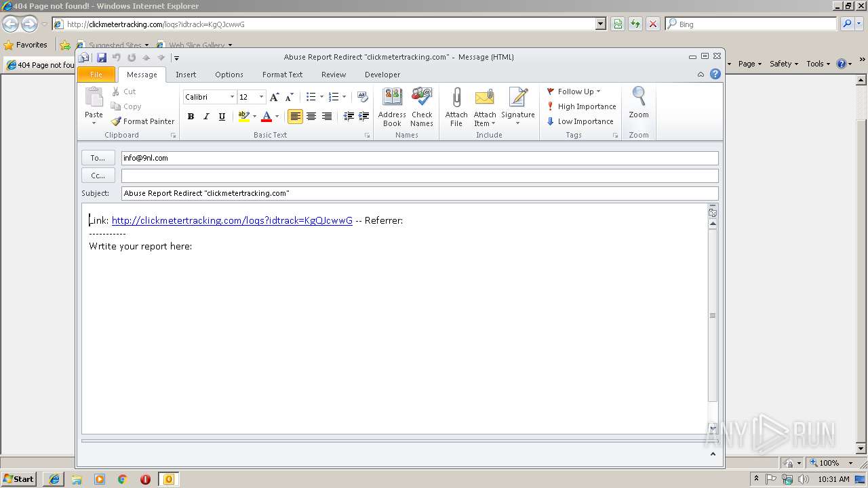Expand the bullet list options arrow
Viewport: 868px width, 488px height.
321,97
